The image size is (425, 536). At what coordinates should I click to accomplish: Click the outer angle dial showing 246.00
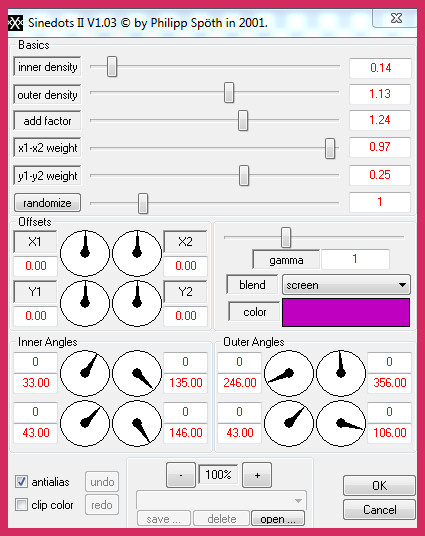pos(289,373)
